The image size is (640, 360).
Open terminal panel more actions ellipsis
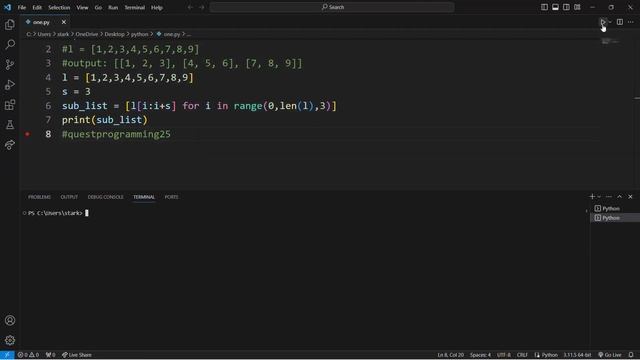609,197
